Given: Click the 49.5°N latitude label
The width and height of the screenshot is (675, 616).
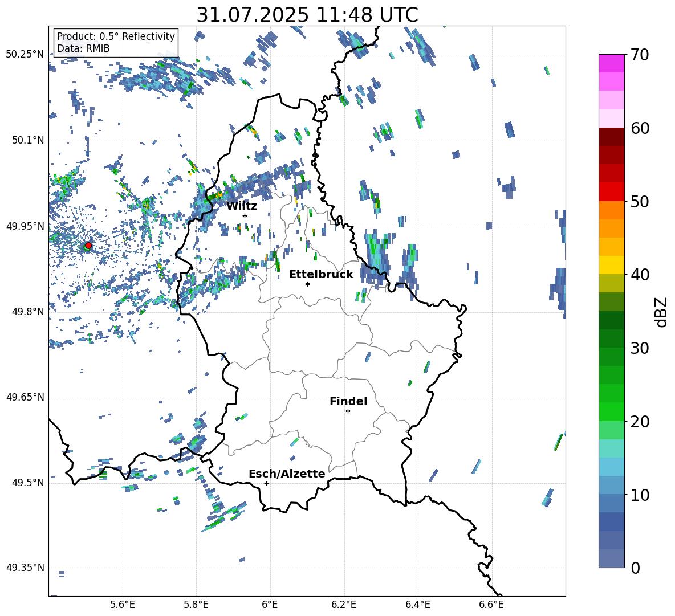Looking at the screenshot, I should point(27,483).
